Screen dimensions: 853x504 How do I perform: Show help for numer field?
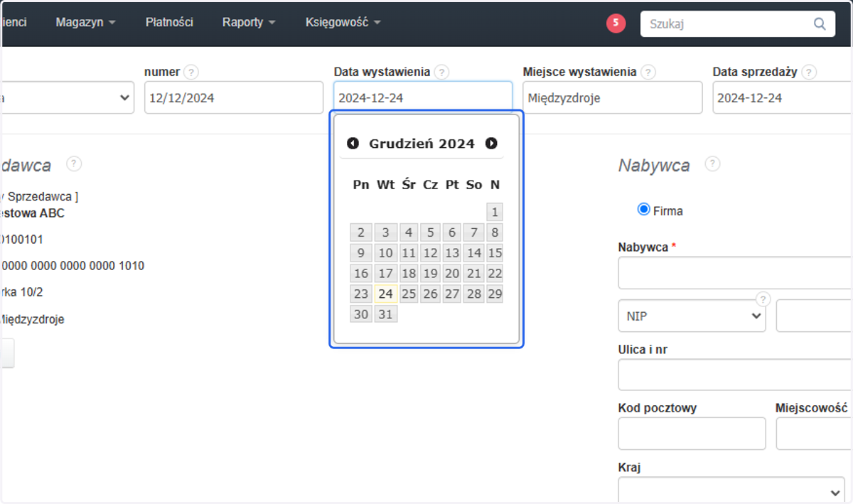(x=191, y=73)
